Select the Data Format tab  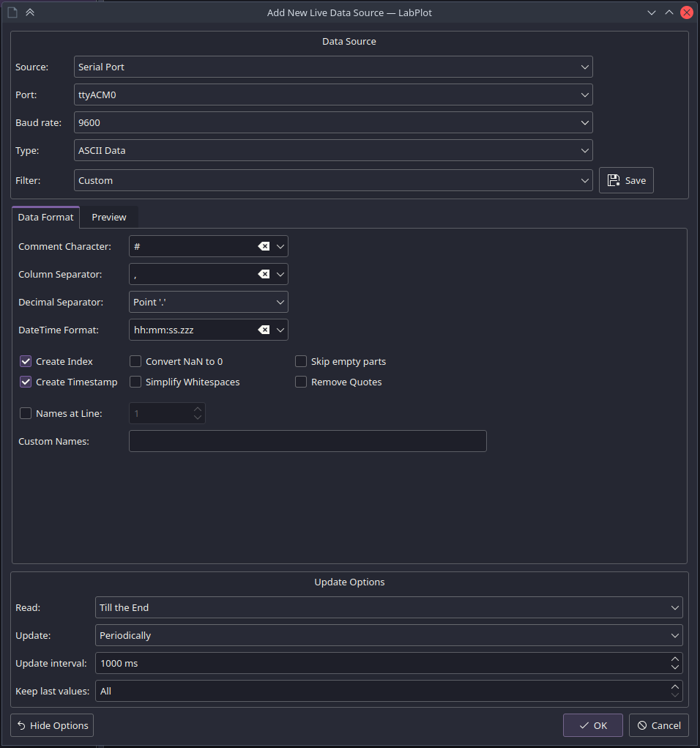coord(45,217)
